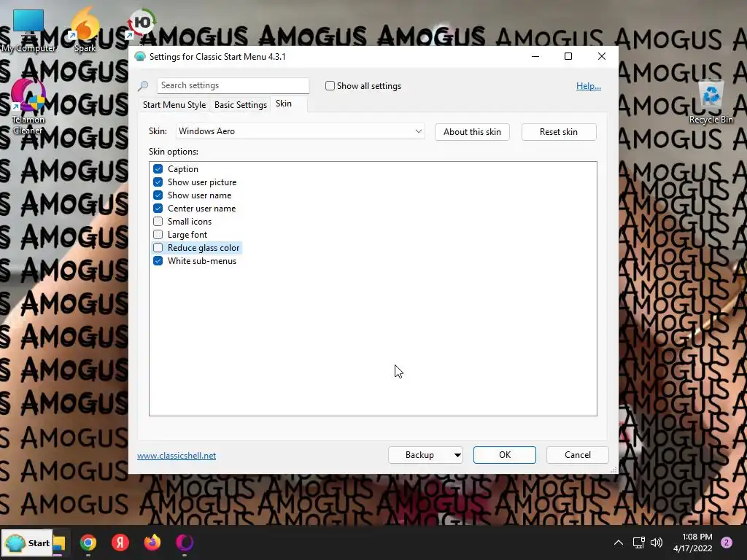Screen dimensions: 747x560
Task: Visit www.classicshell.net link
Action: [177, 456]
